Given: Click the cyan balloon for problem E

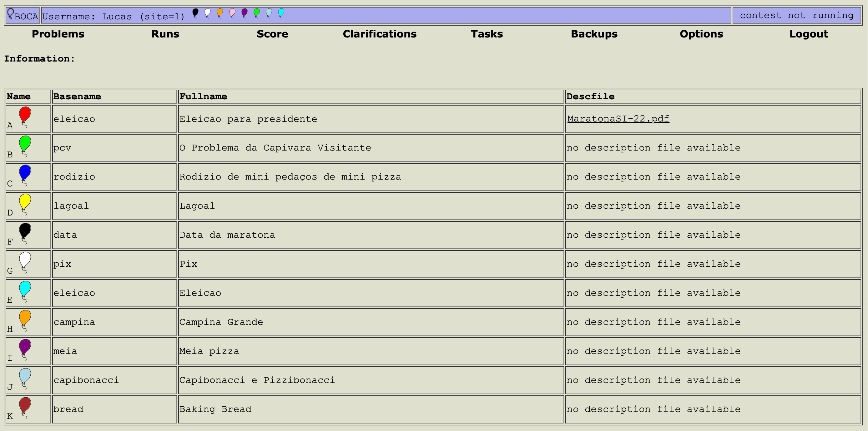Looking at the screenshot, I should tap(25, 292).
